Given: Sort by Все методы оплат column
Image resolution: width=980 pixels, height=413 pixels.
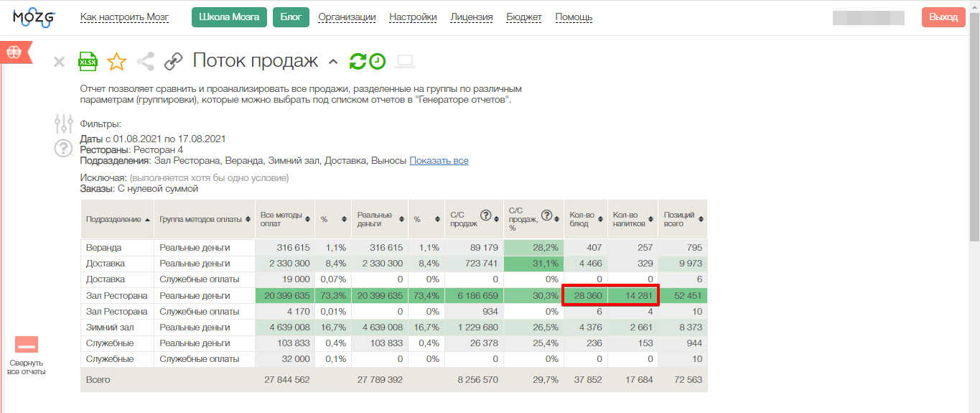Looking at the screenshot, I should point(285,219).
